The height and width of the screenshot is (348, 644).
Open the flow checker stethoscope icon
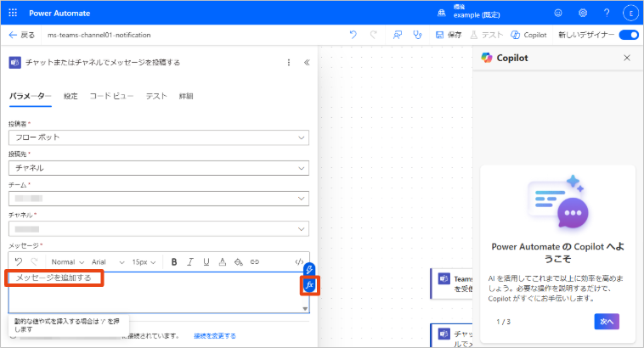(x=417, y=35)
